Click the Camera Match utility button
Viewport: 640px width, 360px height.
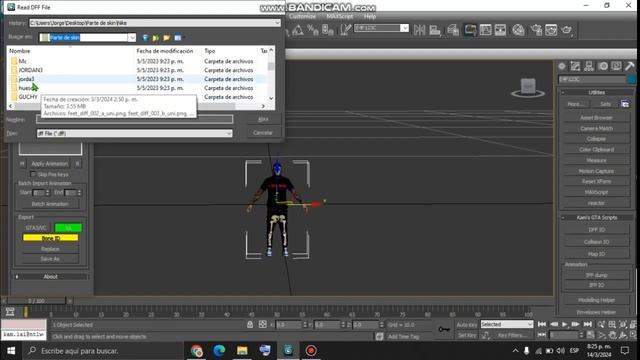(x=596, y=128)
